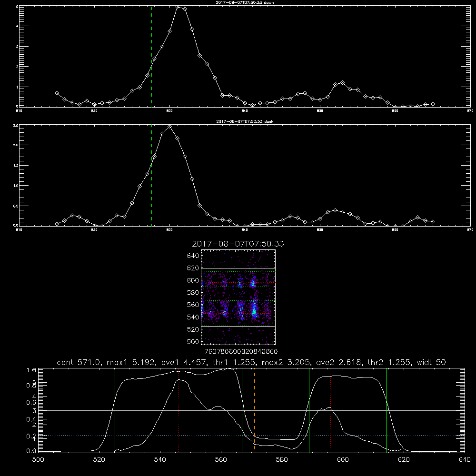The width and height of the screenshot is (476, 476).
Task: Click the dusk plot title text
Action: tap(245, 121)
